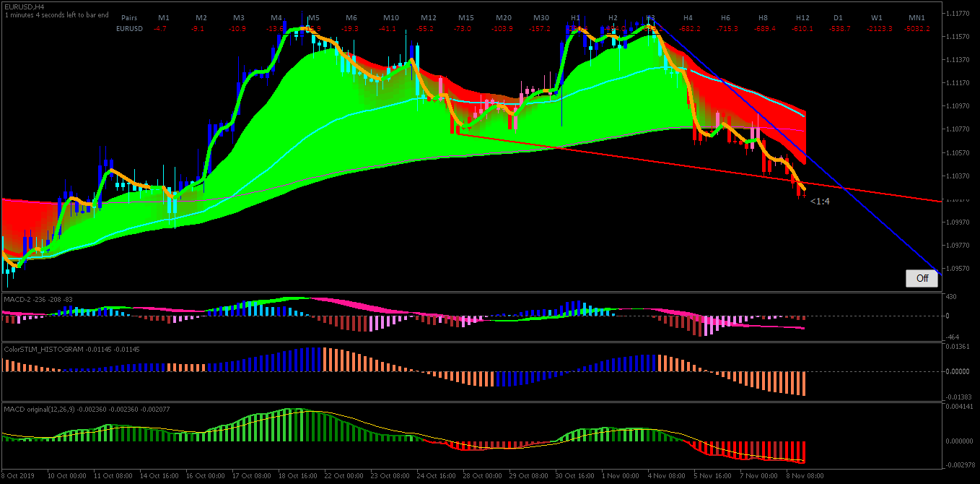Select the W1 timeframe header
The height and width of the screenshot is (484, 980).
(x=876, y=17)
